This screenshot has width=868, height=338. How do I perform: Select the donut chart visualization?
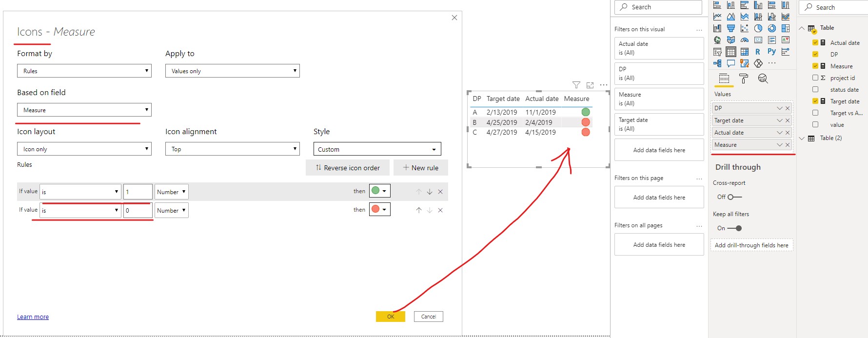click(x=772, y=28)
